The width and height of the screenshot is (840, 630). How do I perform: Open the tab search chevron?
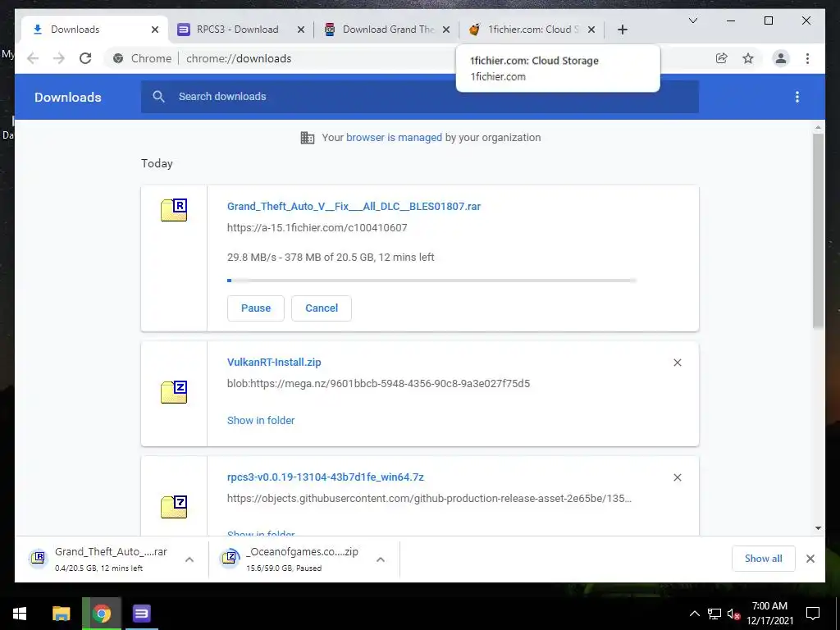pyautogui.click(x=692, y=21)
